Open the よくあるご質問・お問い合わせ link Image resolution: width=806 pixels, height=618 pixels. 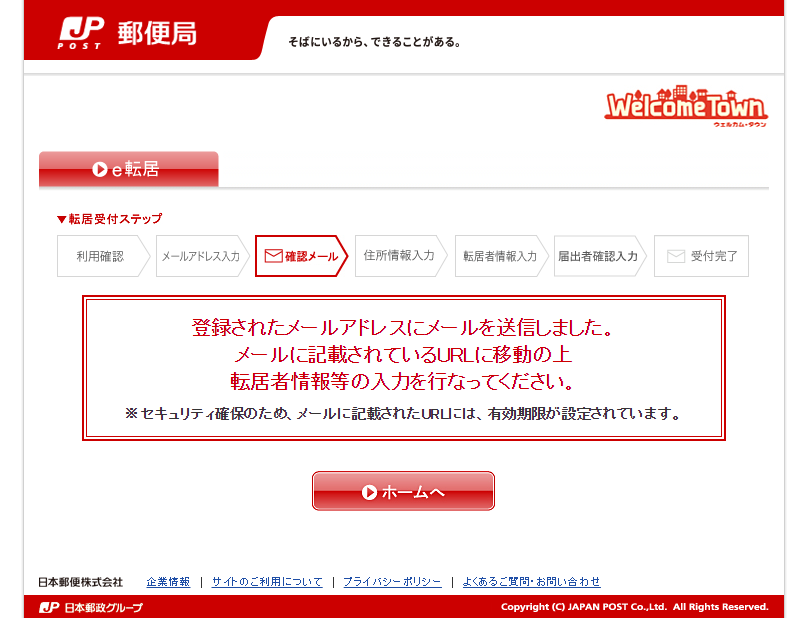click(x=532, y=581)
